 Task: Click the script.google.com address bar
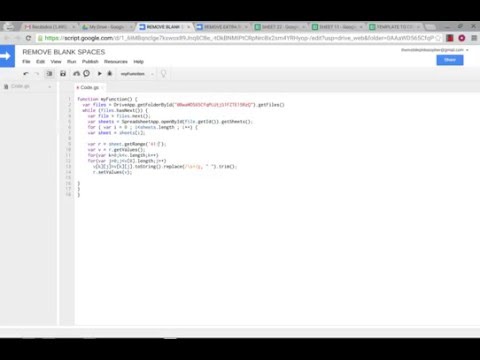tap(239, 38)
